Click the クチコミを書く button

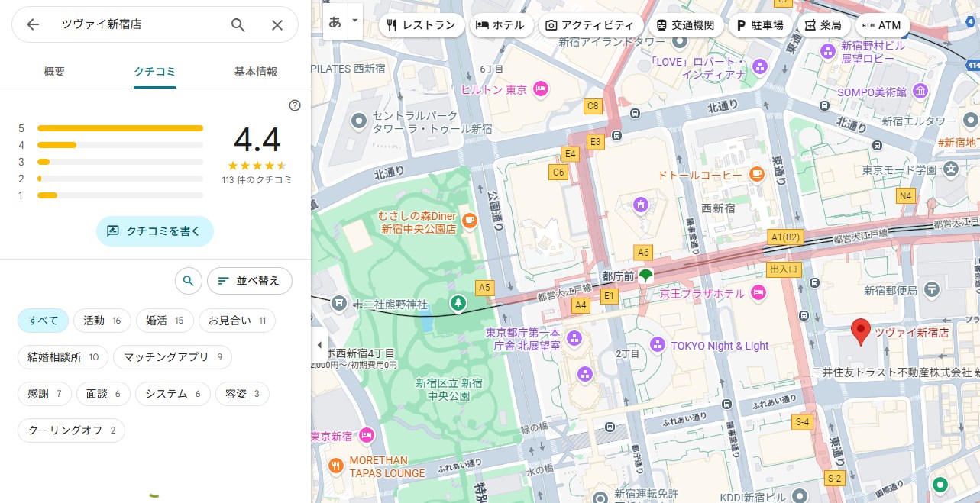[154, 231]
